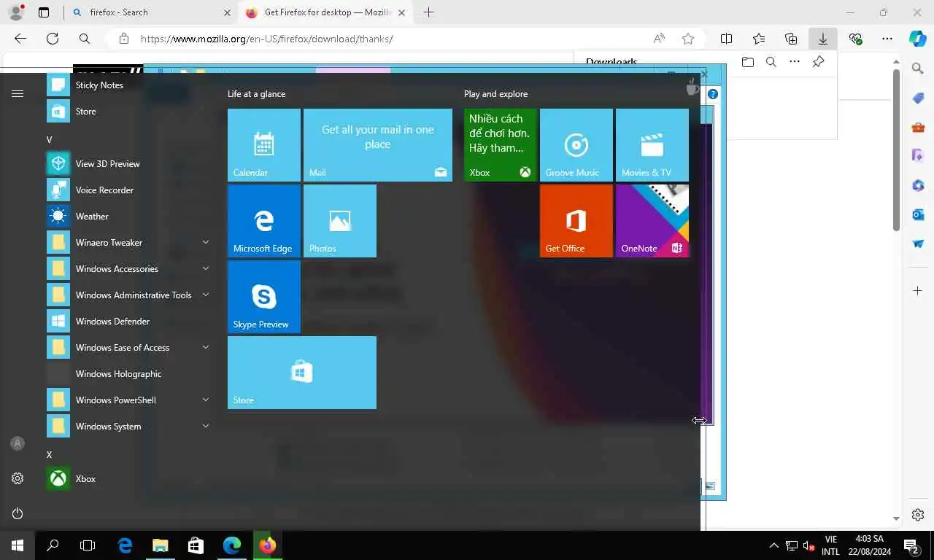Open Edge Settings and more menu
Image resolution: width=934 pixels, height=560 pixels.
pos(887,39)
